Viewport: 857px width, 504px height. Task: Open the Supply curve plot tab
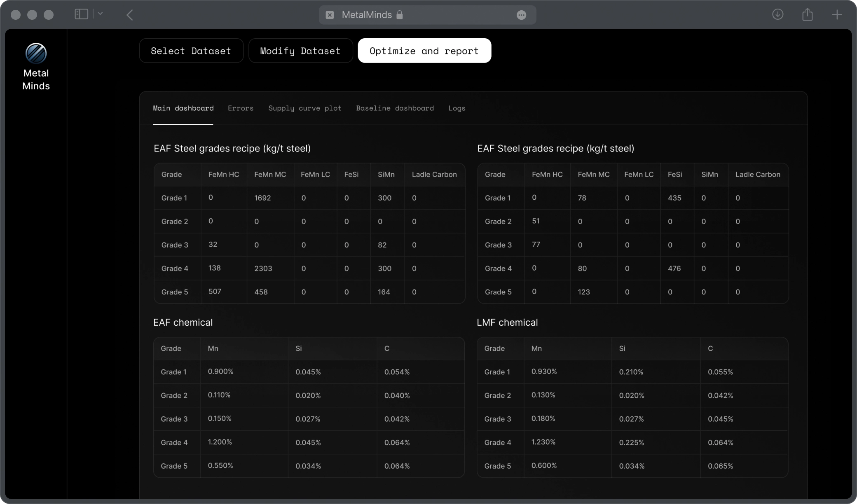pos(304,108)
